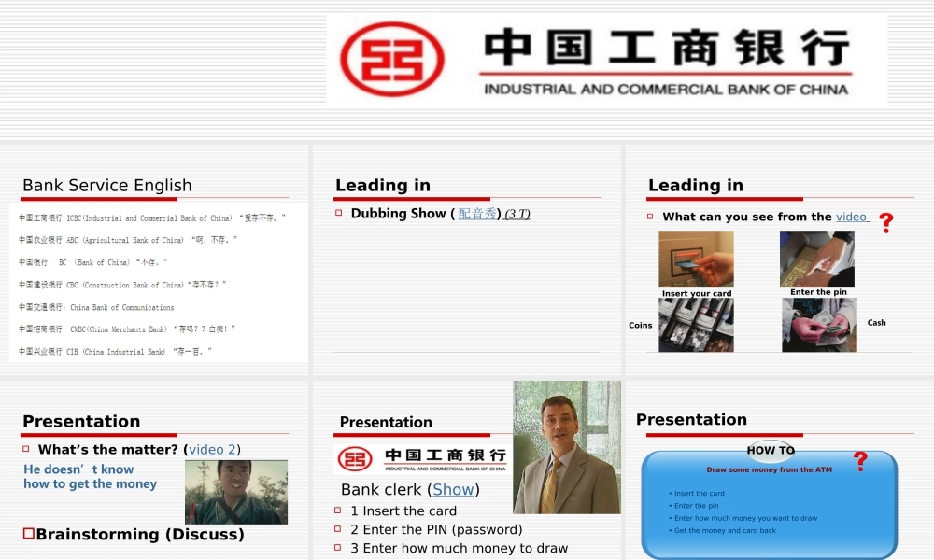Click the red question mark on the HOW TO box
Screen dimensions: 934x560
tap(860, 461)
